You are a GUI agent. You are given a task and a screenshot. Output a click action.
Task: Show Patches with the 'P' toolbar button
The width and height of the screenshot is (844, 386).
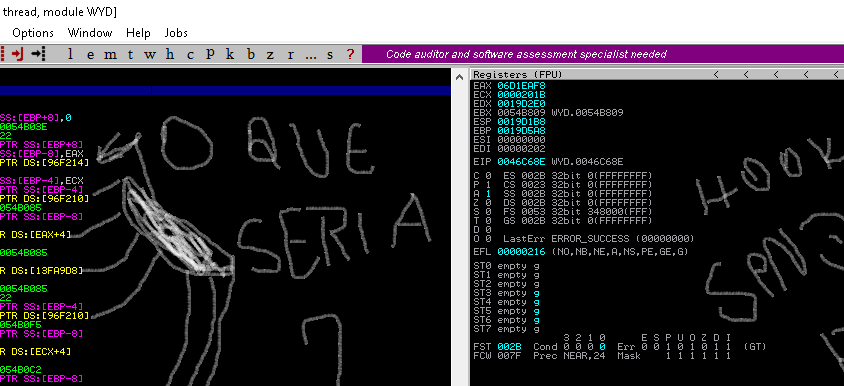pyautogui.click(x=210, y=54)
